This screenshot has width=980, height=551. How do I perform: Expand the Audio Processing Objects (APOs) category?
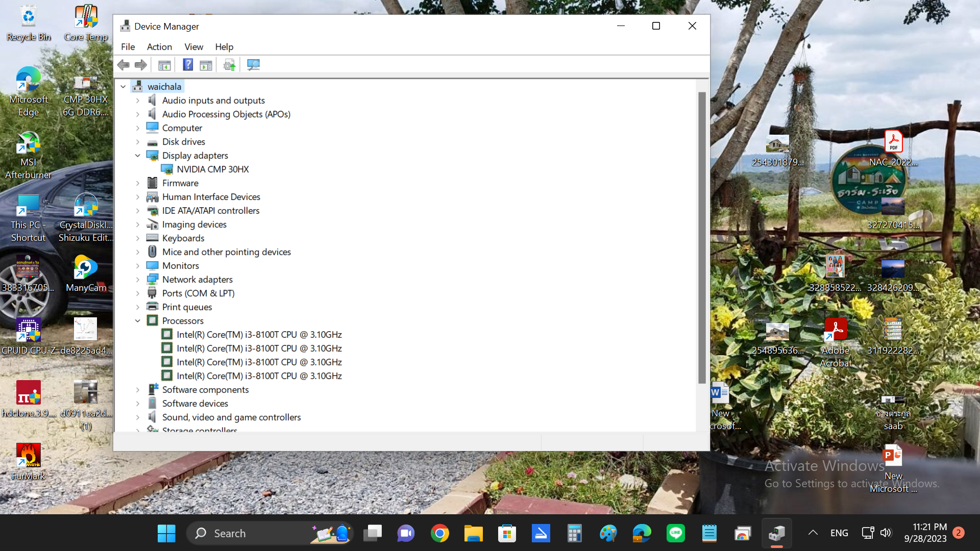(x=137, y=114)
